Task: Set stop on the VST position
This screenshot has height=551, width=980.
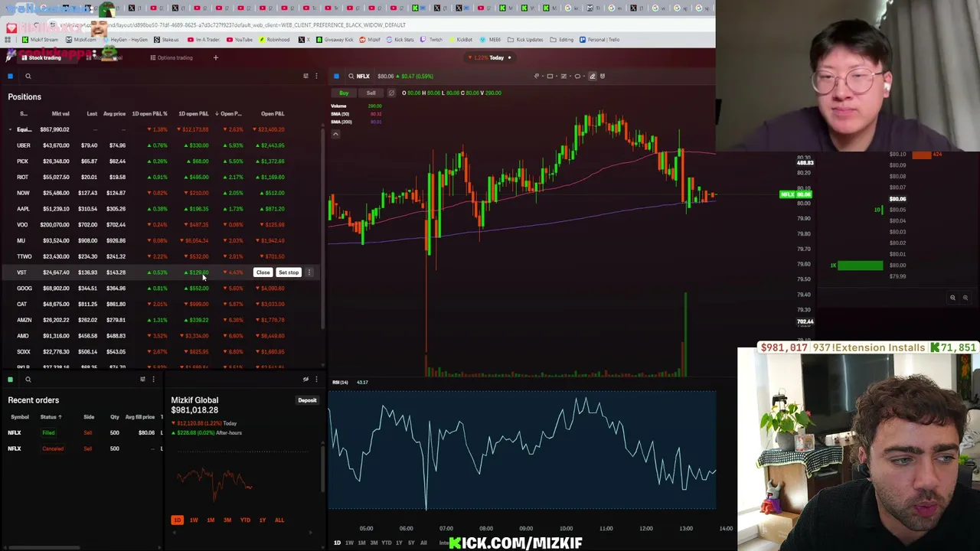Action: (289, 272)
